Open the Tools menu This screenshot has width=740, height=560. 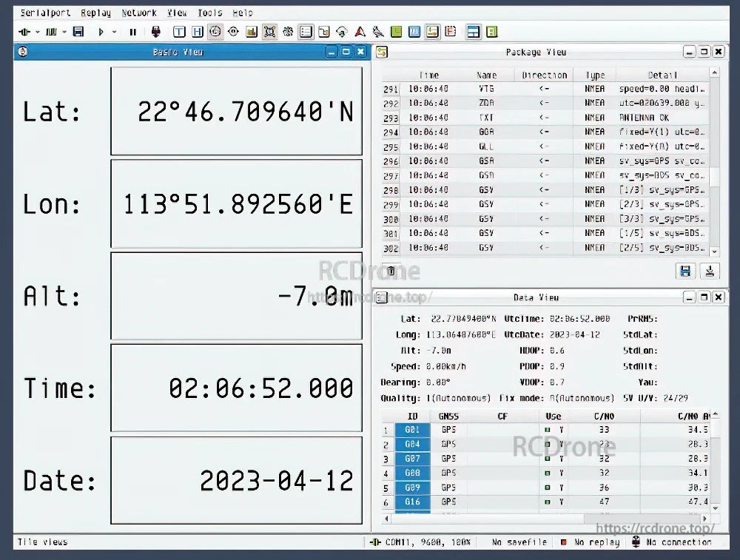(x=210, y=13)
